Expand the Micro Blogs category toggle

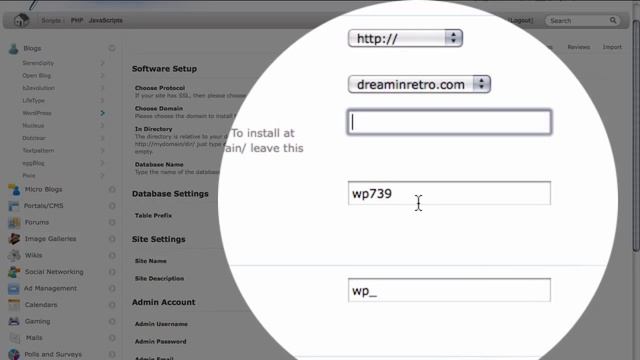click(112, 189)
